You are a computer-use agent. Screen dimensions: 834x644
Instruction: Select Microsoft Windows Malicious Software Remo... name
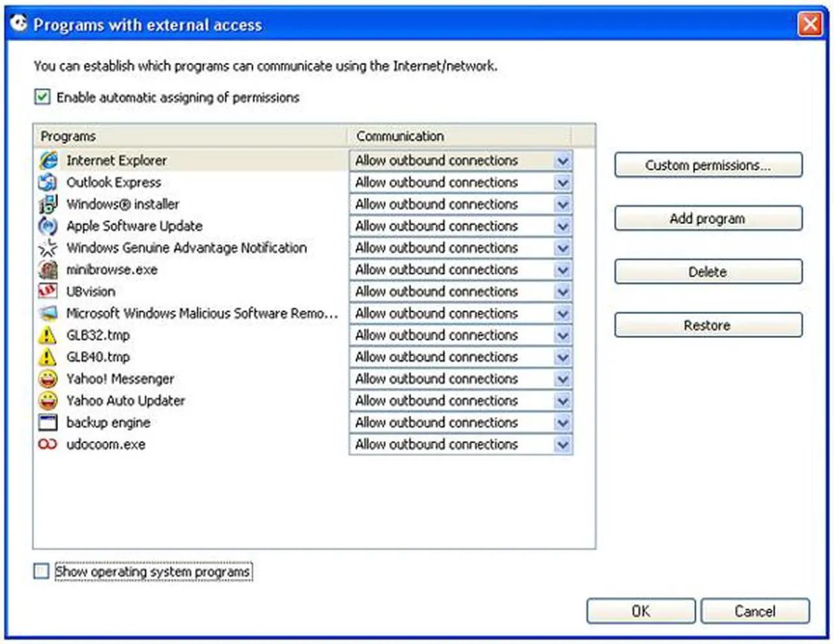tap(202, 313)
